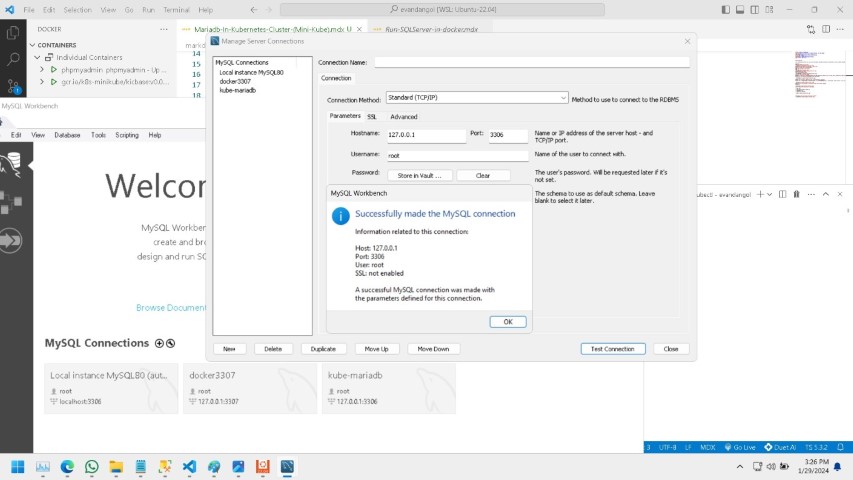Image resolution: width=853 pixels, height=480 pixels.
Task: Open Workbench Scripting menu
Action: [x=127, y=135]
